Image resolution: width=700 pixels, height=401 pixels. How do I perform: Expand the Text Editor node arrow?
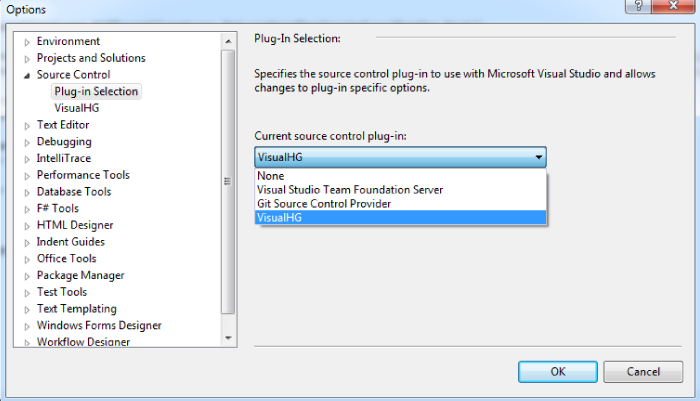coord(27,126)
